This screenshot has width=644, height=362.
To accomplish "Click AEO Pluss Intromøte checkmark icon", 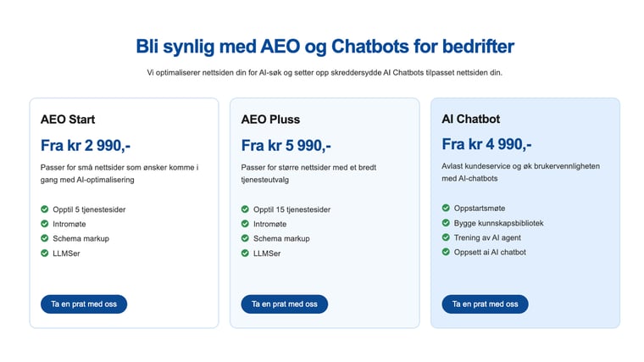I will click(x=245, y=224).
